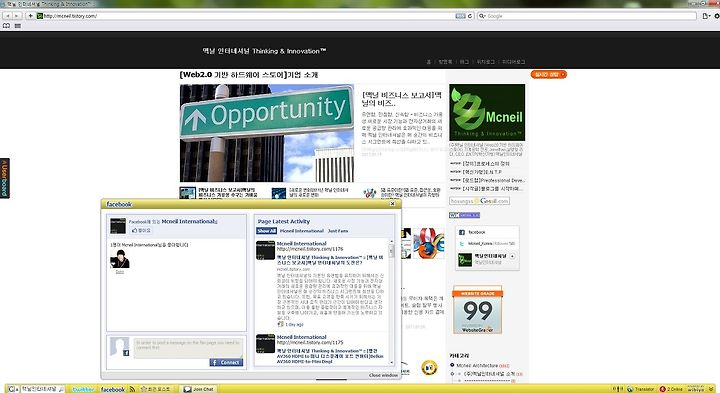Click the Mcneil green logo image
The image size is (720, 393).
pyautogui.click(x=487, y=112)
